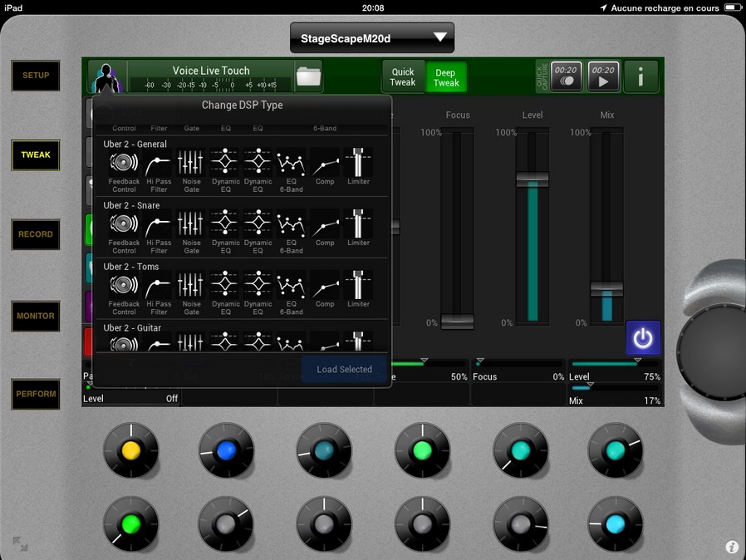Click the Comp icon under Uber 2 - Snare
The height and width of the screenshot is (560, 746).
(x=325, y=224)
